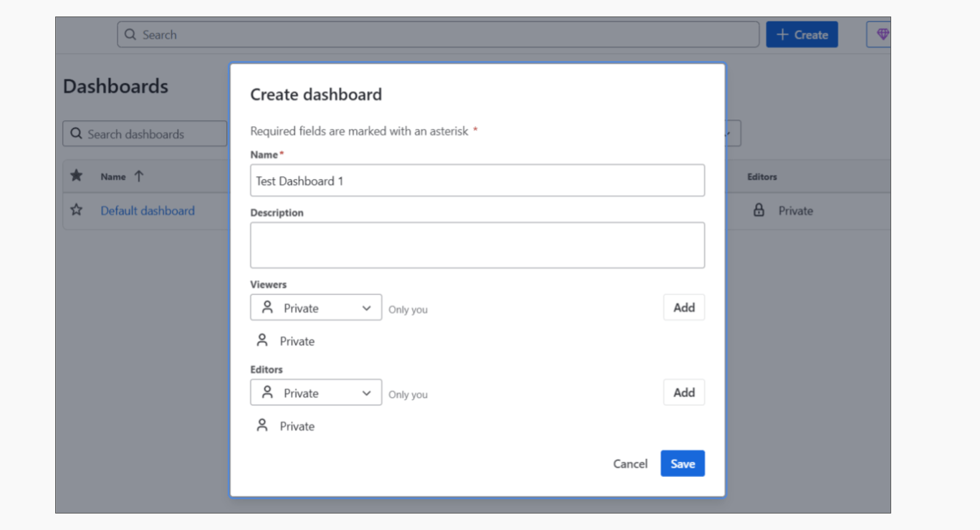The width and height of the screenshot is (980, 530).
Task: Open the partially hidden filter dropdown behind the dialog
Action: pyautogui.click(x=732, y=134)
